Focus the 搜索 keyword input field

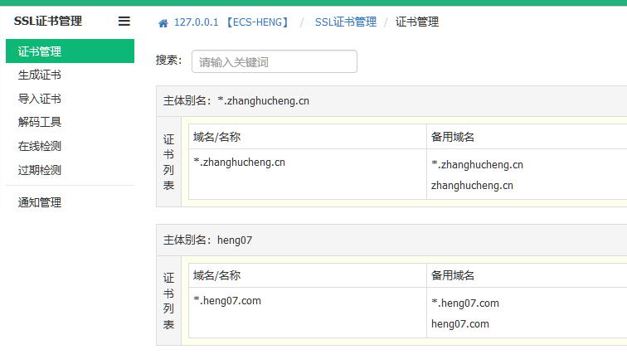(274, 61)
